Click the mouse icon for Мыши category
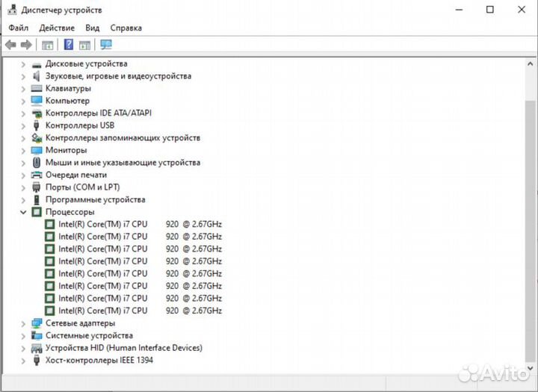538x392 pixels. pos(37,163)
